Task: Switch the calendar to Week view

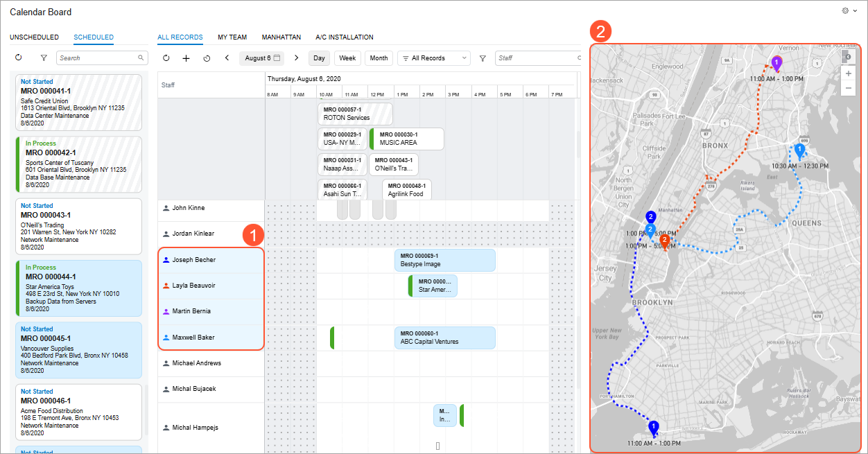Action: click(347, 58)
